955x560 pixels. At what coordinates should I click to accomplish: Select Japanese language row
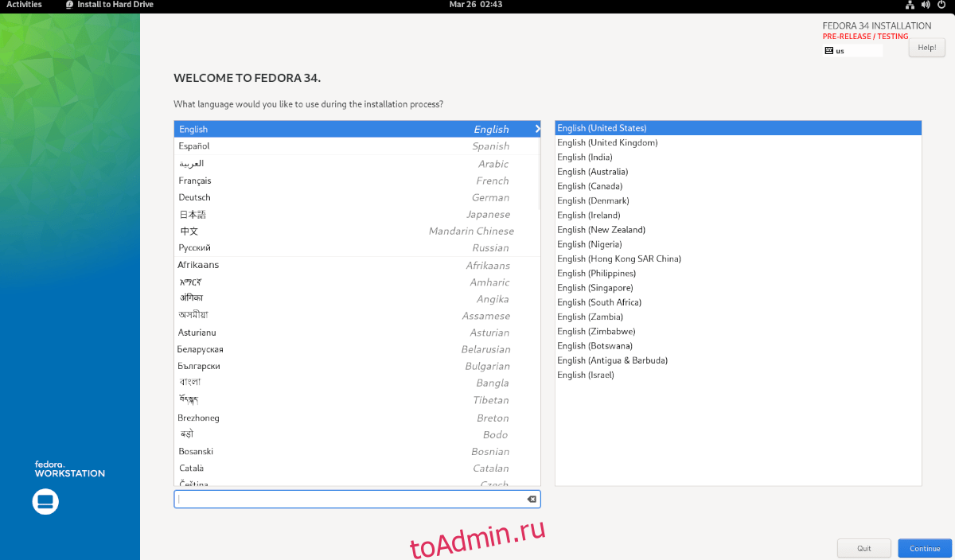click(357, 214)
